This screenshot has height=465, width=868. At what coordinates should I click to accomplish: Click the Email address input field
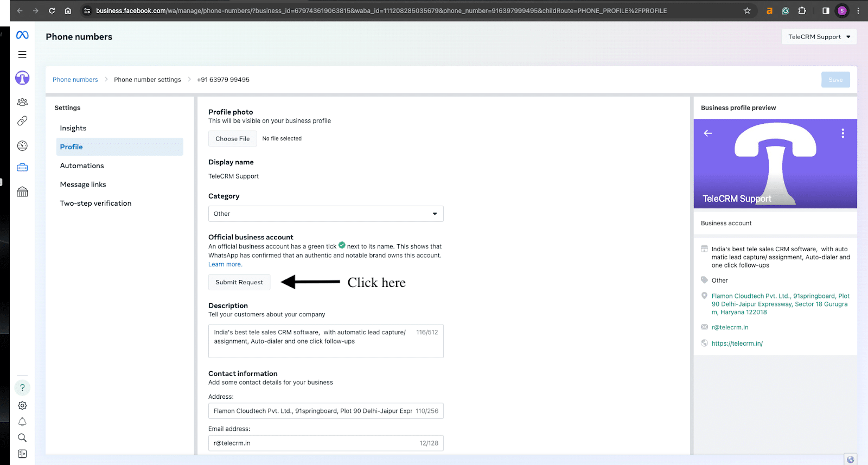pos(326,443)
